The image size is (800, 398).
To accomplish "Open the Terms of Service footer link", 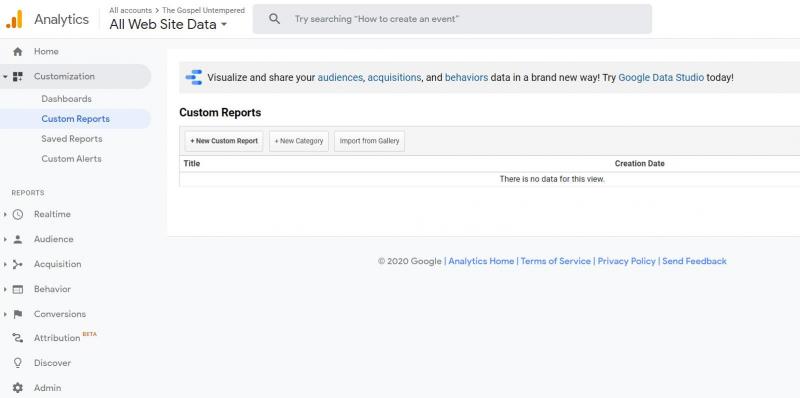I will coord(556,261).
